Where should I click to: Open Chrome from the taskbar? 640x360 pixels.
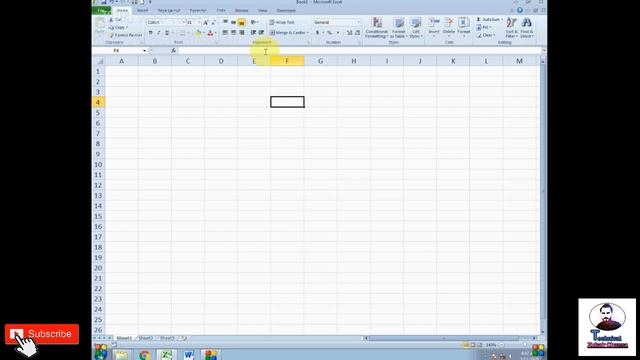144,355
